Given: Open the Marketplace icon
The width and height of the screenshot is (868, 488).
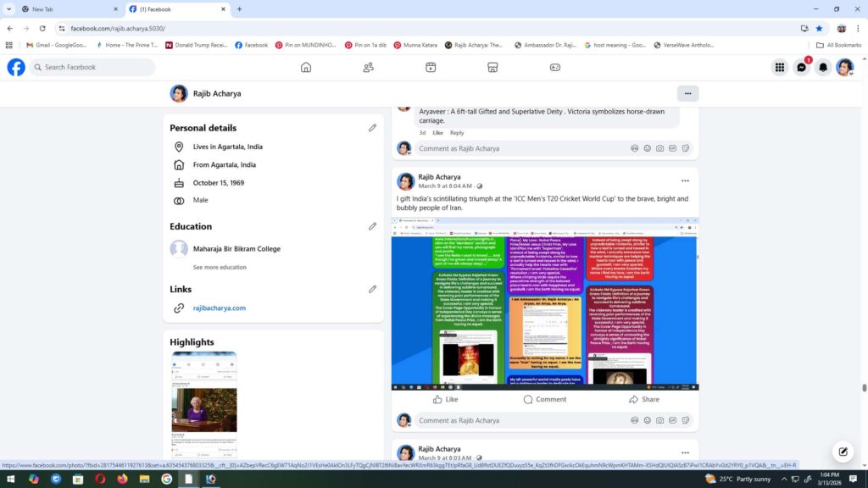Looking at the screenshot, I should click(x=492, y=68).
